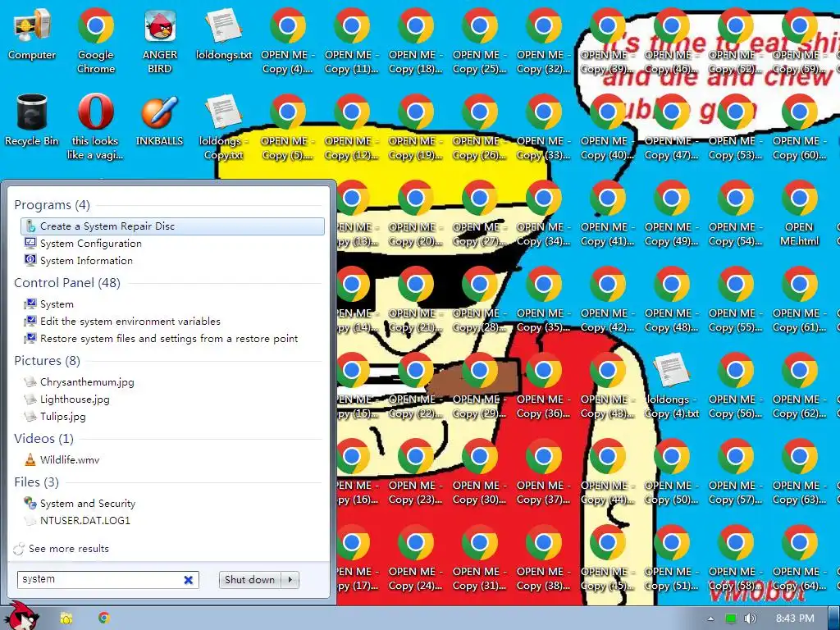Open the pinned folder taskbar icon
840x630 pixels.
(66, 619)
